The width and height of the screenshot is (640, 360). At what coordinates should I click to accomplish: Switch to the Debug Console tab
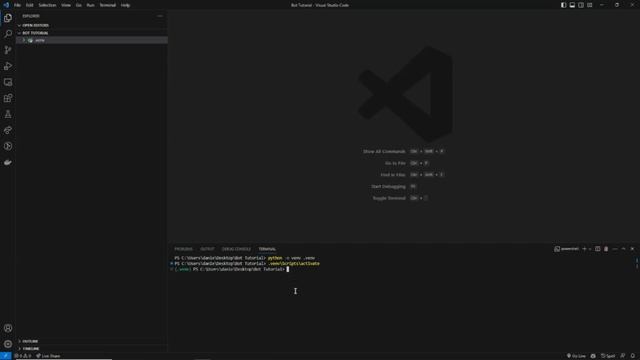(236, 249)
